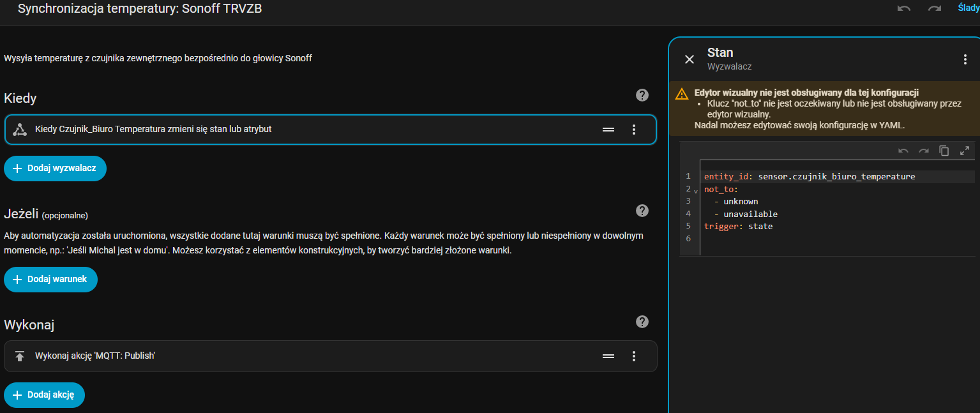
Task: Close the Stan trigger panel
Action: [690, 59]
